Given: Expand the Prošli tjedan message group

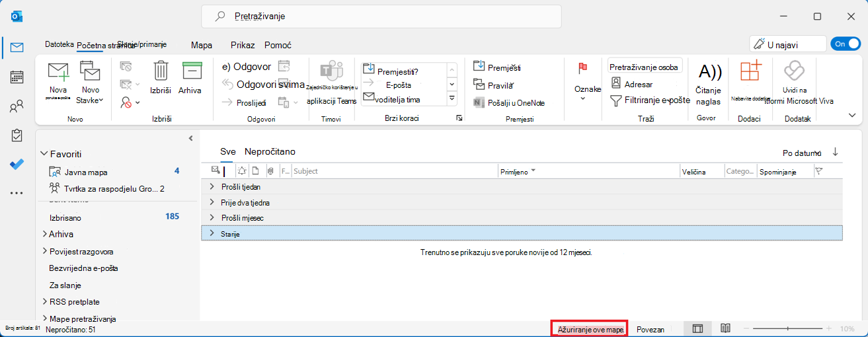Looking at the screenshot, I should coord(212,187).
